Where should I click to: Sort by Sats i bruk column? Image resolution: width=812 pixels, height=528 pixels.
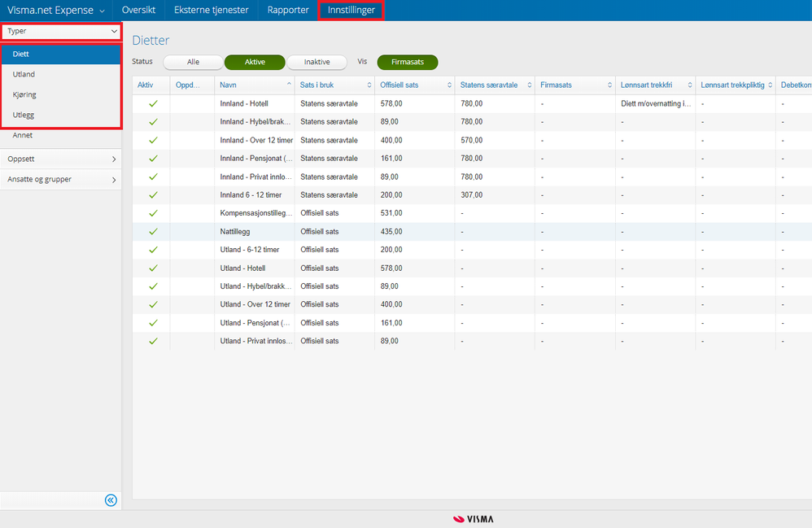click(369, 85)
